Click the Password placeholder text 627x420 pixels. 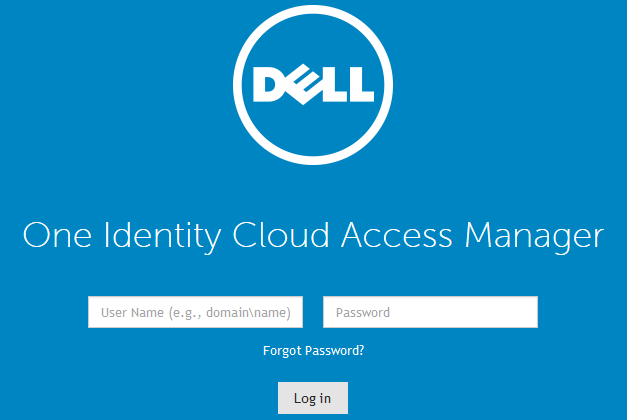click(363, 313)
